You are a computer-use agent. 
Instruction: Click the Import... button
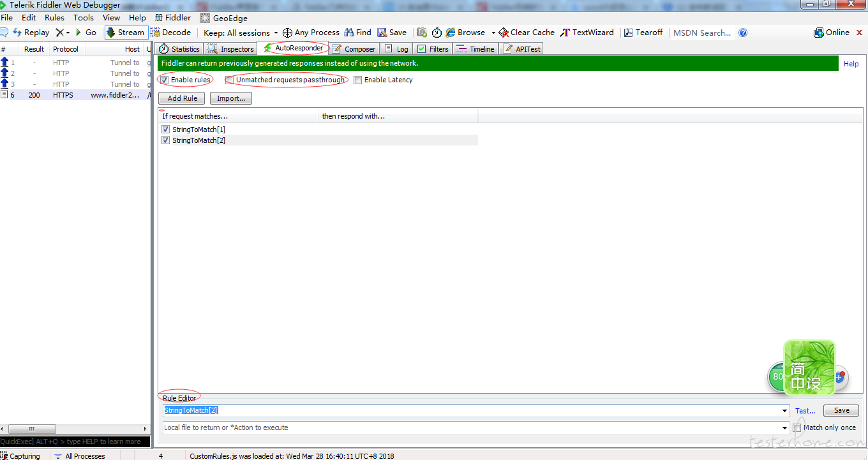[231, 98]
